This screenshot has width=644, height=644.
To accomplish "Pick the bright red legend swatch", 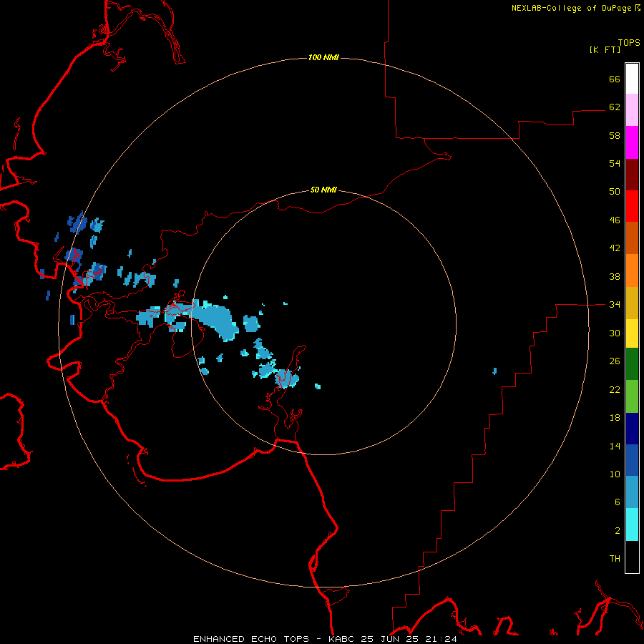I will pyautogui.click(x=632, y=206).
